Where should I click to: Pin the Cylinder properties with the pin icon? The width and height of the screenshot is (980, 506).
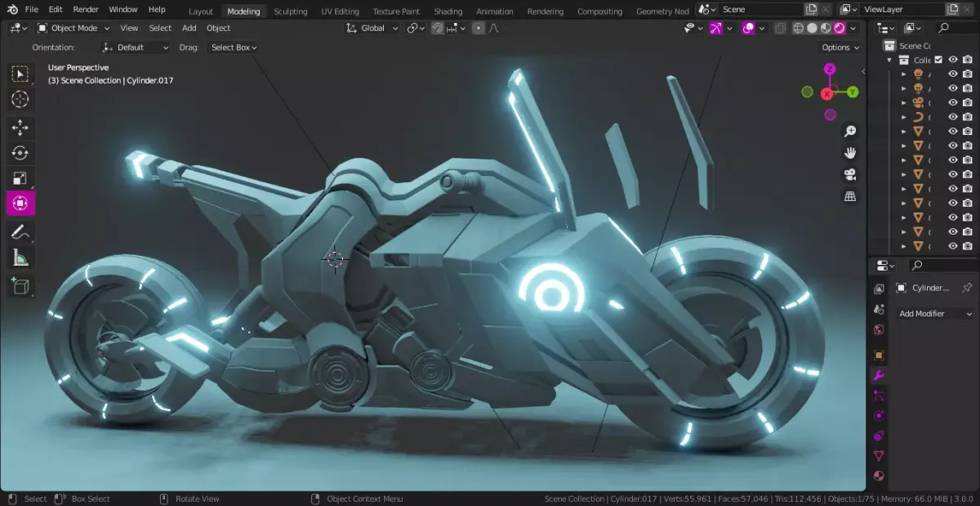(x=967, y=288)
